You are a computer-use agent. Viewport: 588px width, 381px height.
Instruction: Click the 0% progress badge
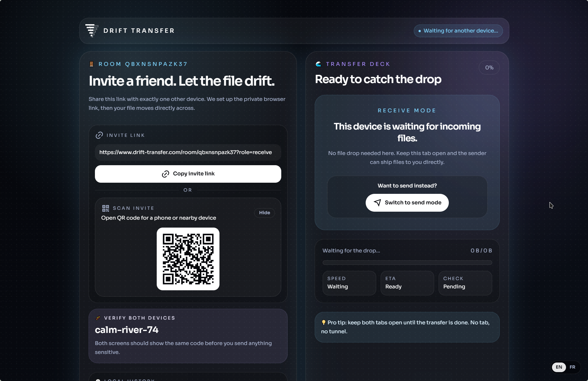489,67
